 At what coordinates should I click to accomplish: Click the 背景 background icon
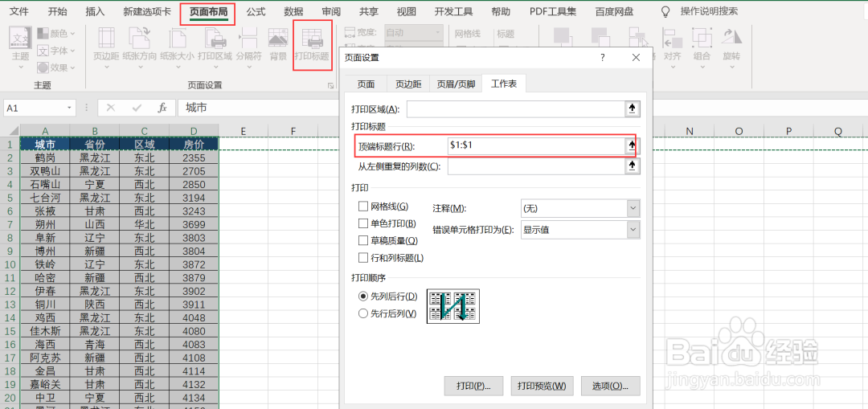(278, 39)
